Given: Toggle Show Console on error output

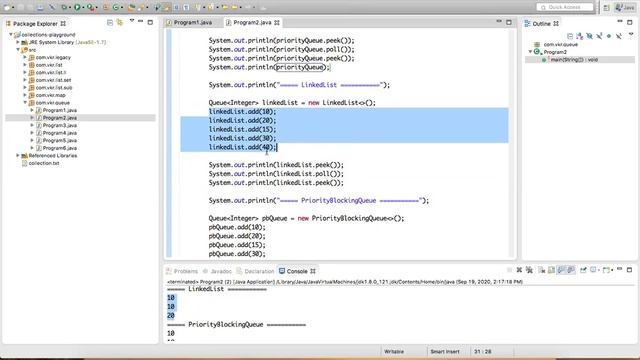Looking at the screenshot, I should click(x=571, y=270).
